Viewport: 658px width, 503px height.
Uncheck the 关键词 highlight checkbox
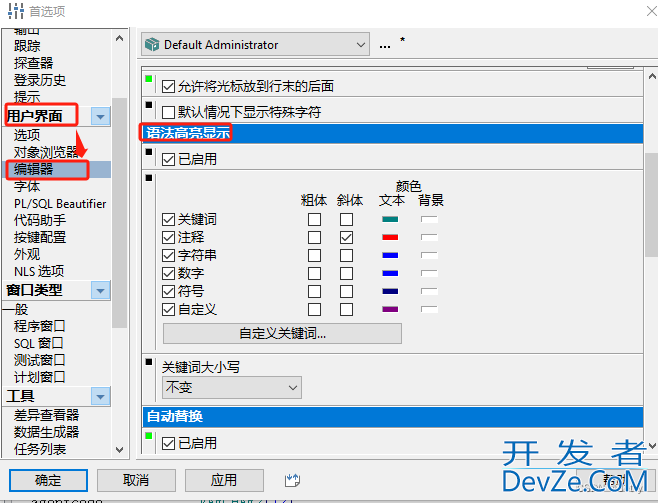tap(168, 219)
